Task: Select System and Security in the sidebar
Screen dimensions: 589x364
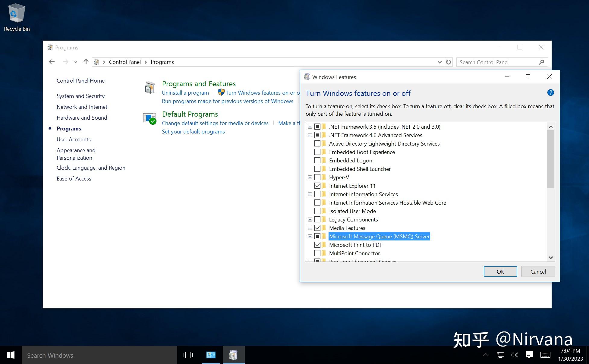Action: tap(80, 96)
